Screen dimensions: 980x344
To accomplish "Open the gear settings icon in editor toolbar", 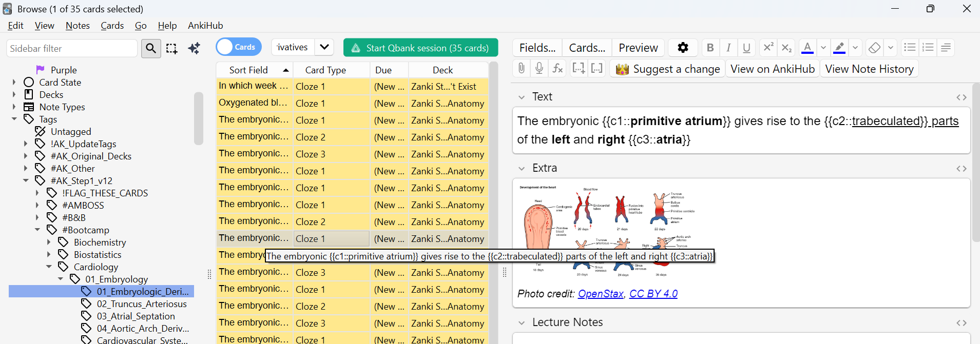I will point(683,48).
